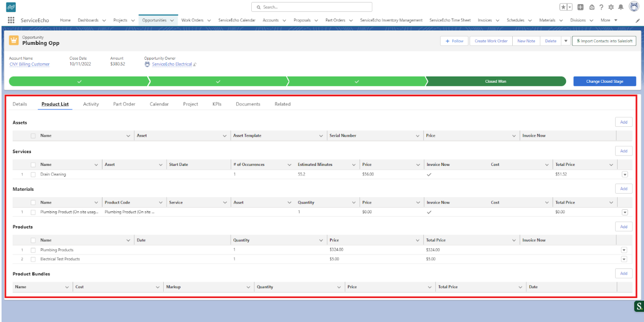644x322 pixels.
Task: Open Global Actions with the plus icon
Action: point(580,7)
